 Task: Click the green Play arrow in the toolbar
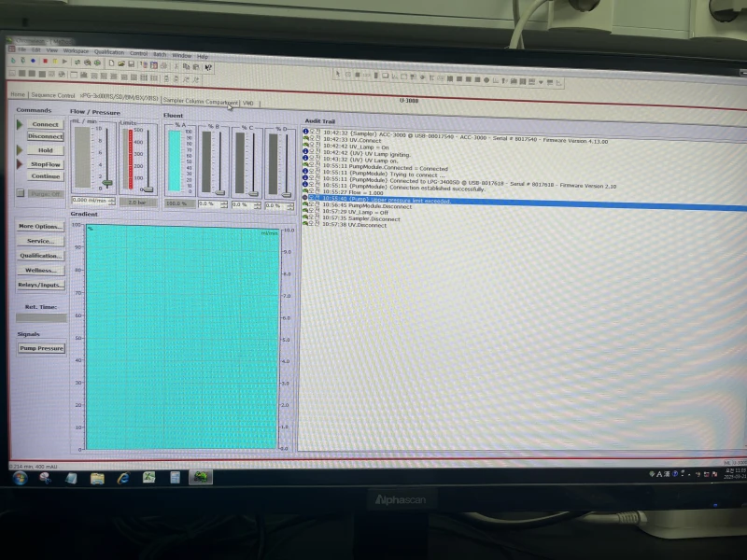(x=64, y=62)
